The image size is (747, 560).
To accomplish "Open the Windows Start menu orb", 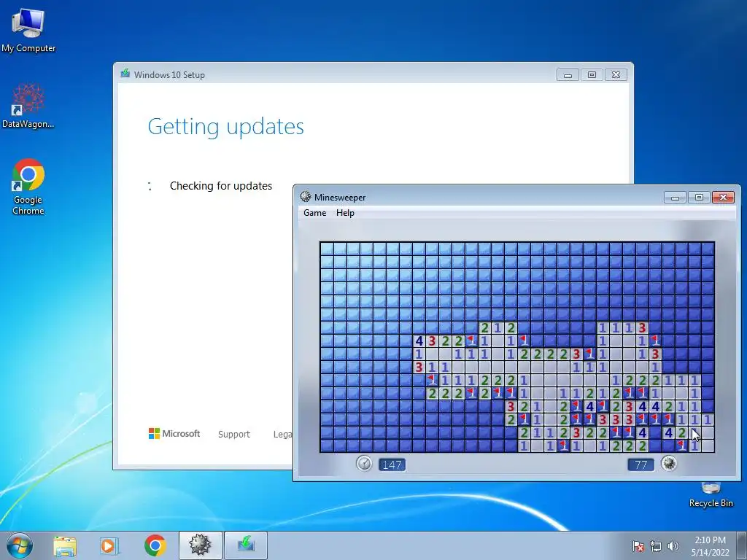I will (20, 545).
